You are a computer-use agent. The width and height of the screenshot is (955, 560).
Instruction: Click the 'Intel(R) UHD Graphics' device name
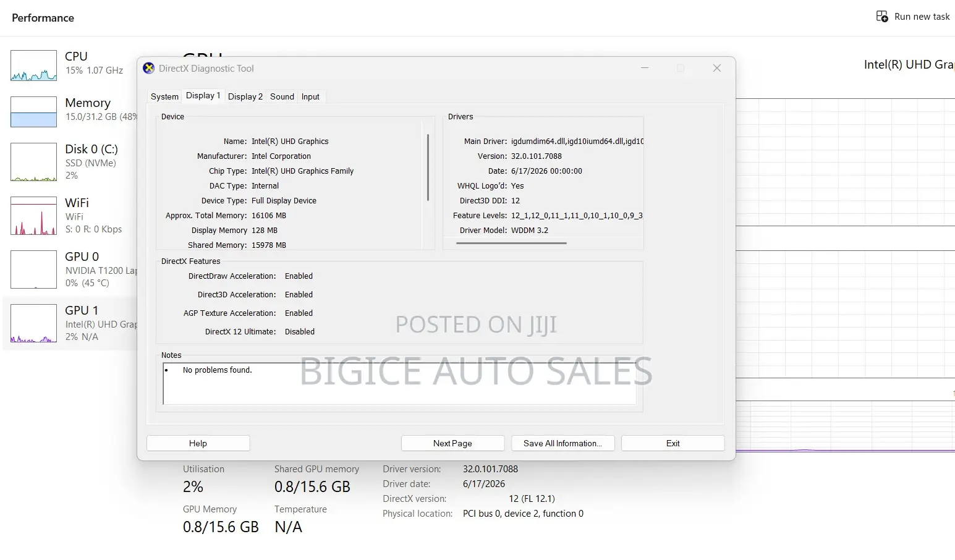290,141
